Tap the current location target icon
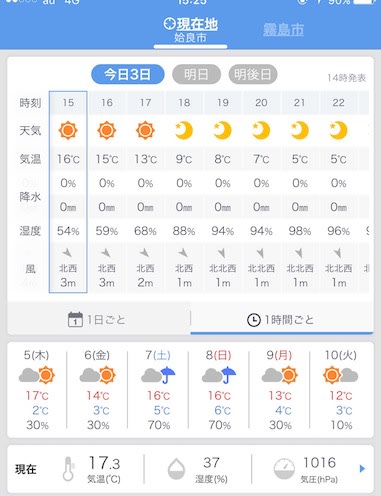 (x=169, y=24)
